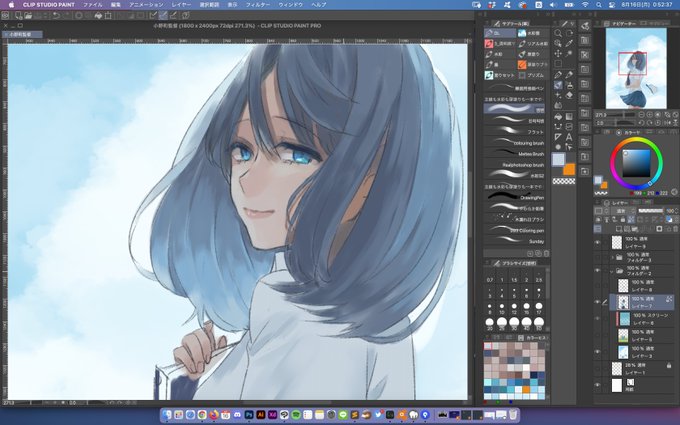
Task: Open the Sub Tool panel menu
Action: (488, 23)
